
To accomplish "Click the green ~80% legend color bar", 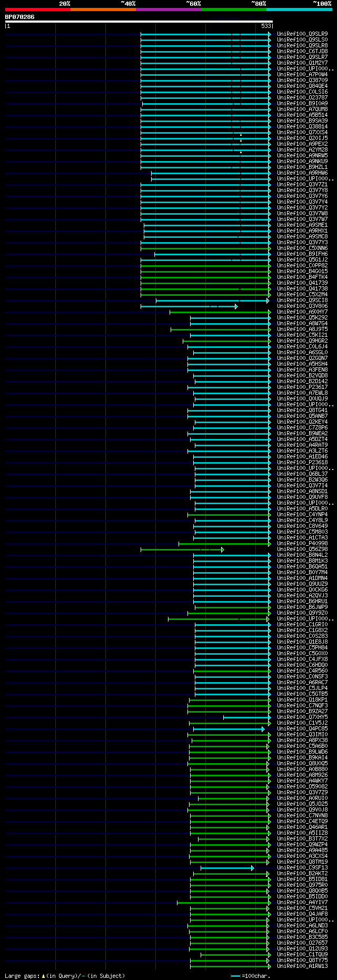I will click(x=233, y=9).
